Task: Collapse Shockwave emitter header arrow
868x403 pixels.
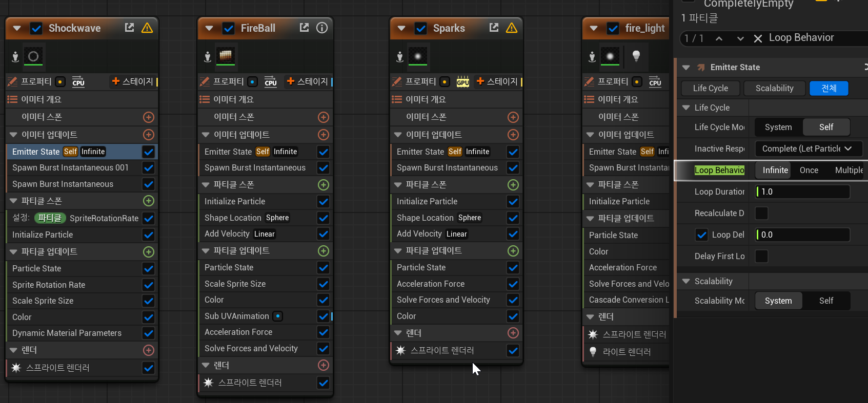Action: [17, 28]
